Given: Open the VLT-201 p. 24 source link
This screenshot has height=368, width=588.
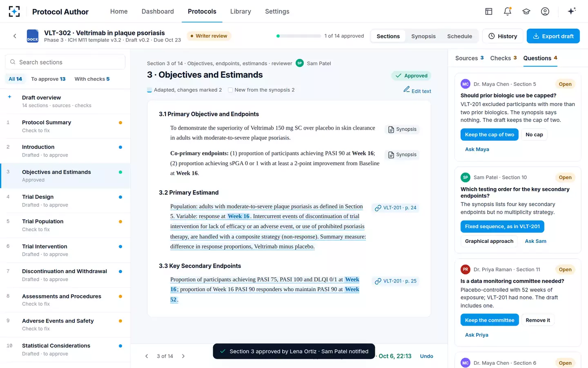Looking at the screenshot, I should pyautogui.click(x=396, y=208).
